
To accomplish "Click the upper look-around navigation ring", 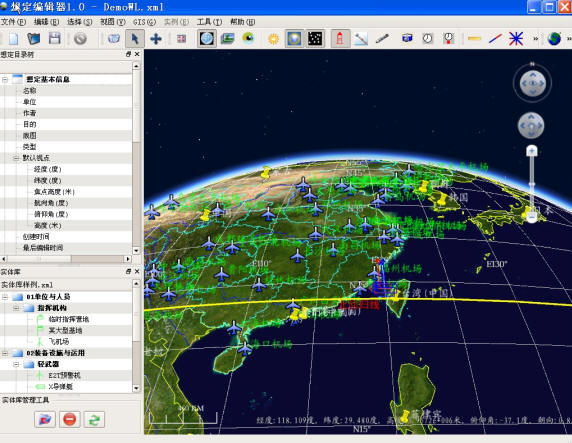I will (532, 83).
